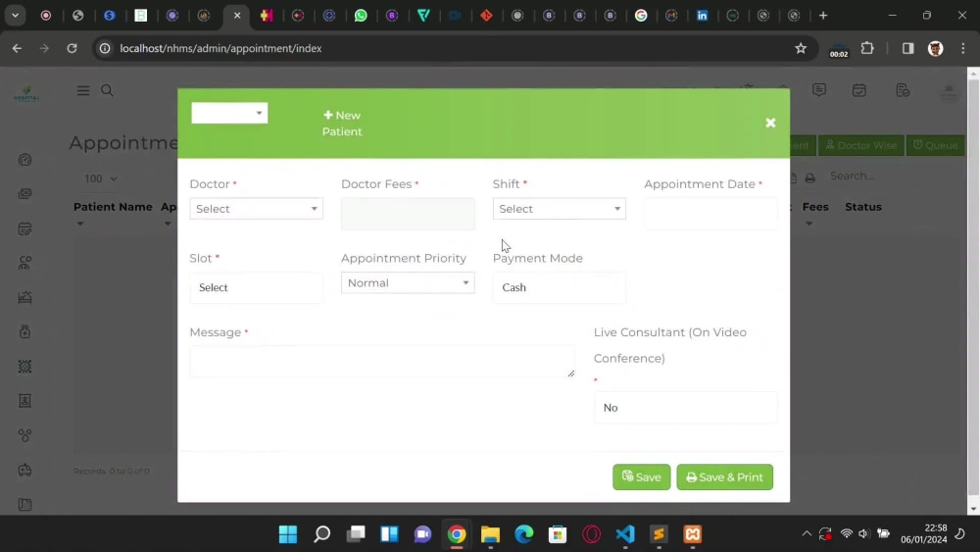980x552 pixels.
Task: Open the chat message icon in top header
Action: tap(818, 90)
